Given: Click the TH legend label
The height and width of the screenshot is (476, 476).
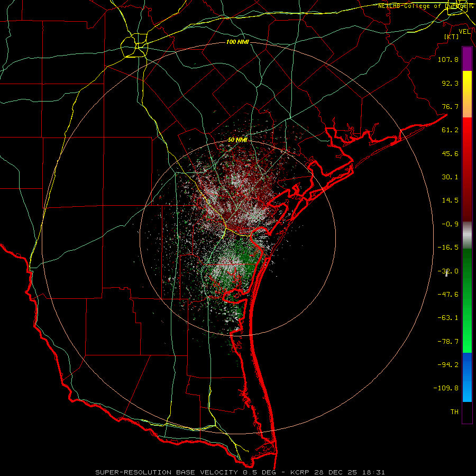Looking at the screenshot, I should 454,412.
